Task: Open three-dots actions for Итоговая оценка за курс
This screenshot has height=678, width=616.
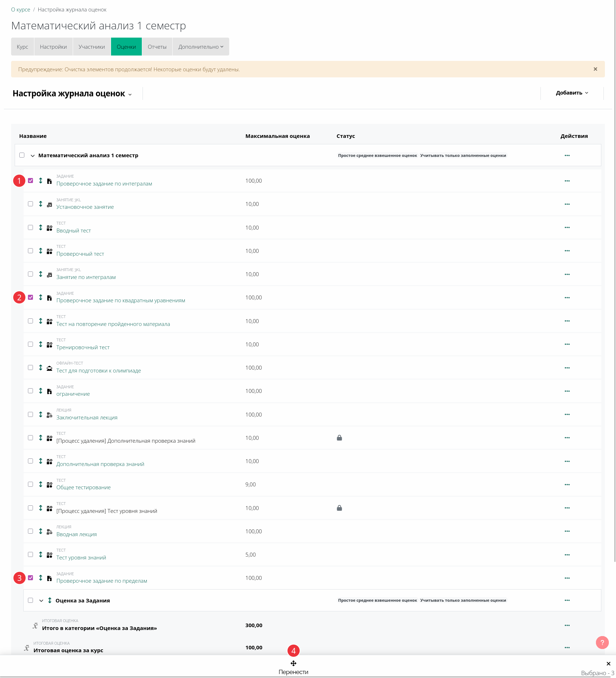Action: (567, 648)
